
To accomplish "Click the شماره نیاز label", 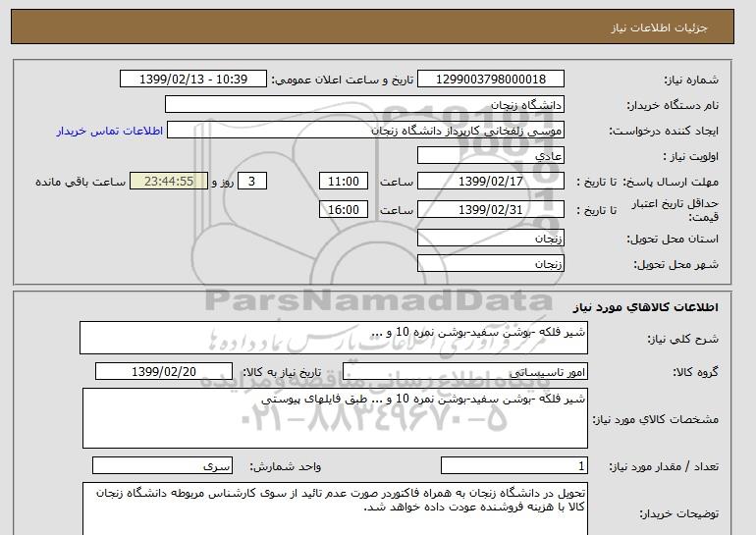I will click(691, 80).
